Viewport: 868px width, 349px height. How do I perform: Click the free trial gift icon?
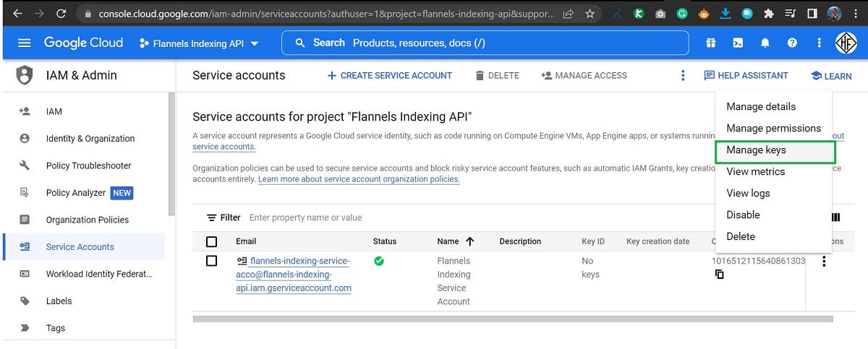coord(711,43)
